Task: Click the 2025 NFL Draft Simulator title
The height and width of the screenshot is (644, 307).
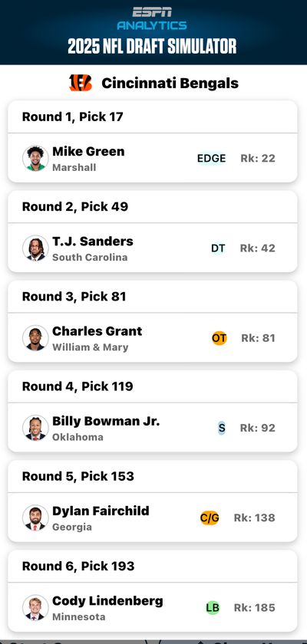Action: click(152, 47)
